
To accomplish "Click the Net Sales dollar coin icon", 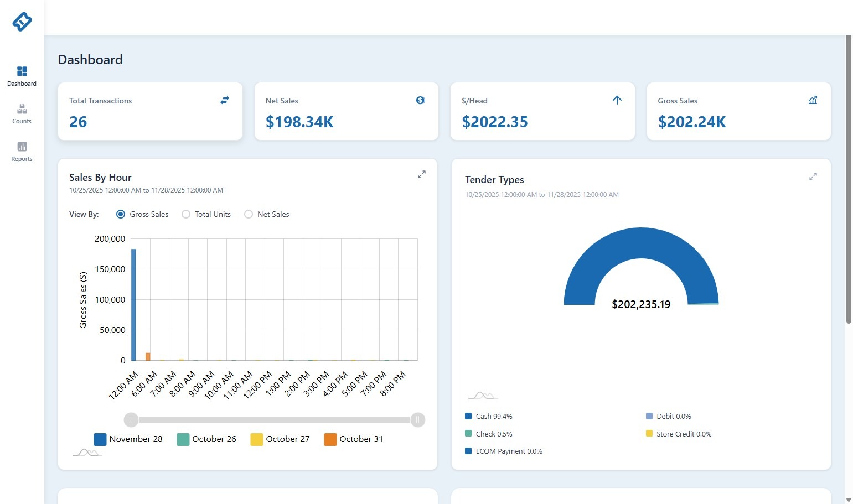I will pos(421,100).
